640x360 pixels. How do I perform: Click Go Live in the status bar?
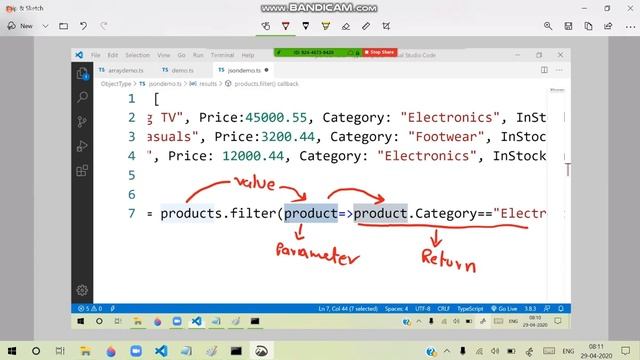click(x=504, y=309)
